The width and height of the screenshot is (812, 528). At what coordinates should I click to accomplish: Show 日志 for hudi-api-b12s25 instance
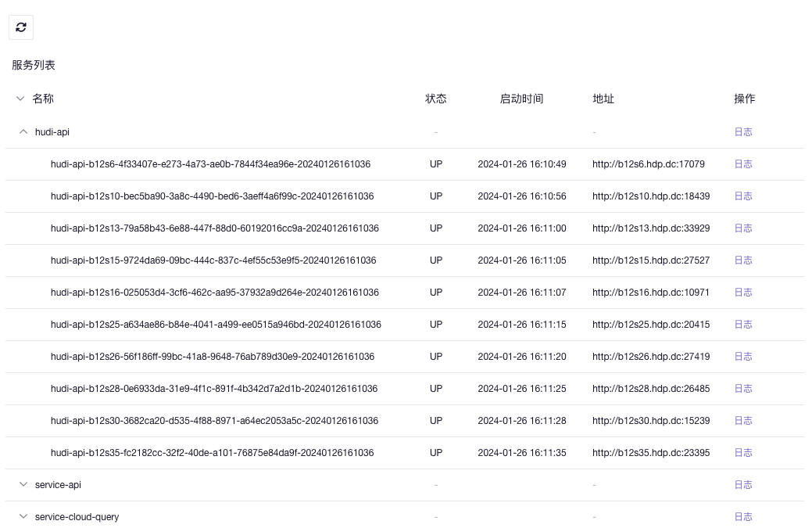pyautogui.click(x=742, y=325)
